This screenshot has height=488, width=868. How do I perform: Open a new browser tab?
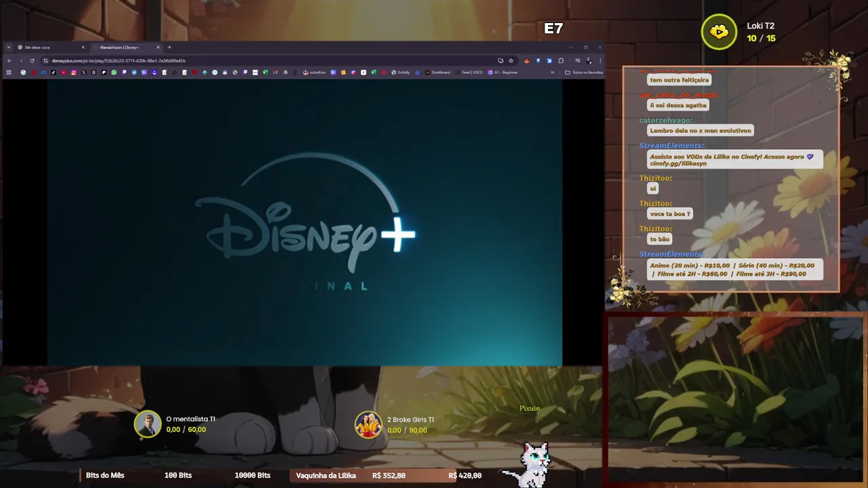click(x=170, y=47)
